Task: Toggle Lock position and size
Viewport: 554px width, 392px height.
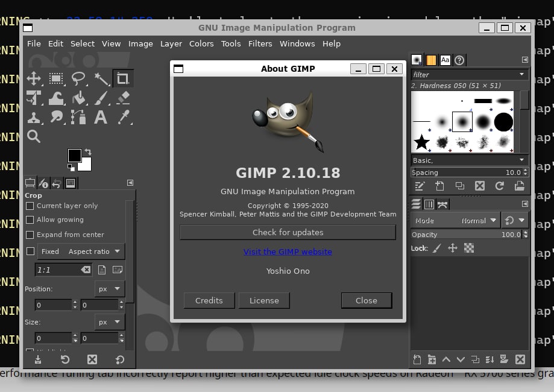Action: tap(453, 248)
